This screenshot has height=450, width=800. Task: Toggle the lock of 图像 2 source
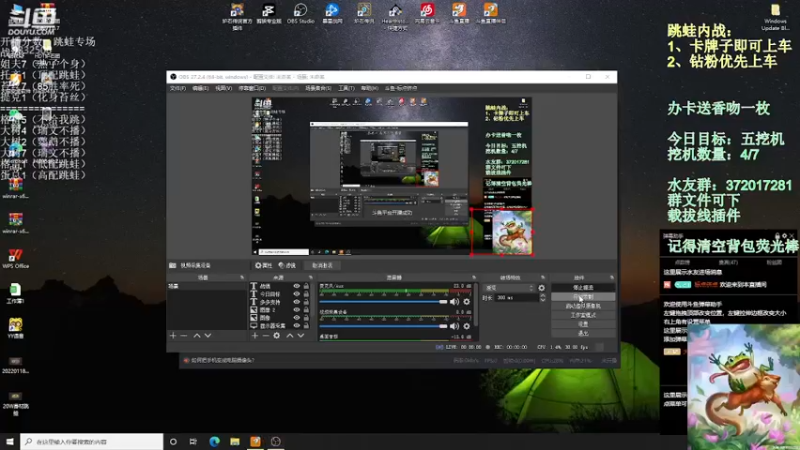[306, 310]
